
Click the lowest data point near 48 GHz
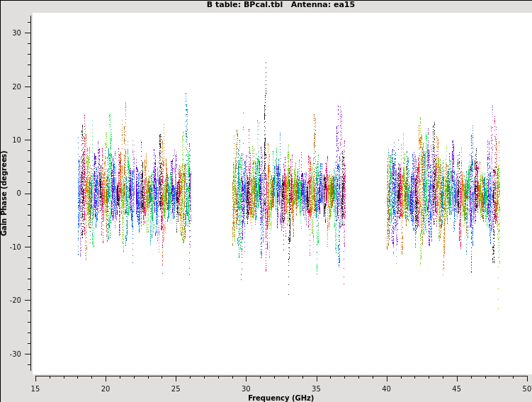pos(497,308)
